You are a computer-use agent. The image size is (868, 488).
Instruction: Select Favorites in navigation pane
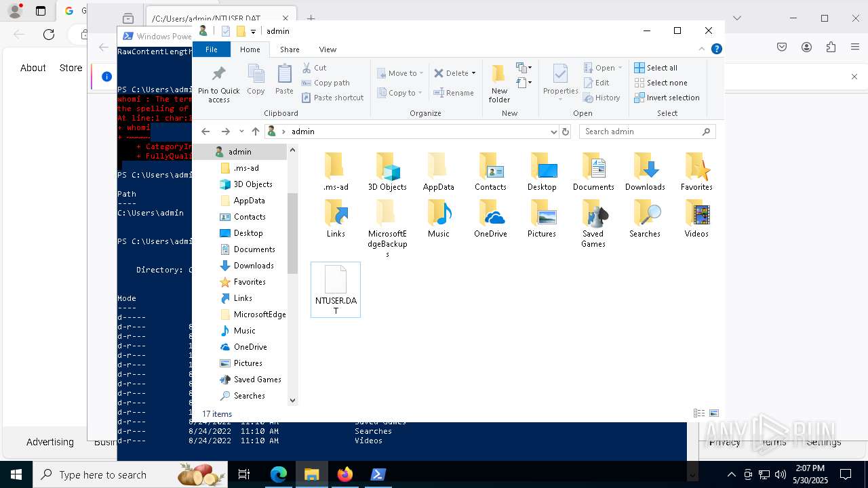click(250, 282)
